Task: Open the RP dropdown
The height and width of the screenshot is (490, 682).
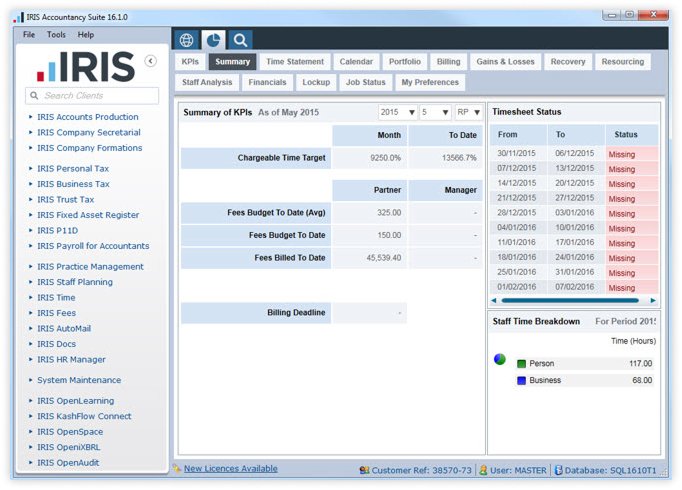Action: [468, 112]
